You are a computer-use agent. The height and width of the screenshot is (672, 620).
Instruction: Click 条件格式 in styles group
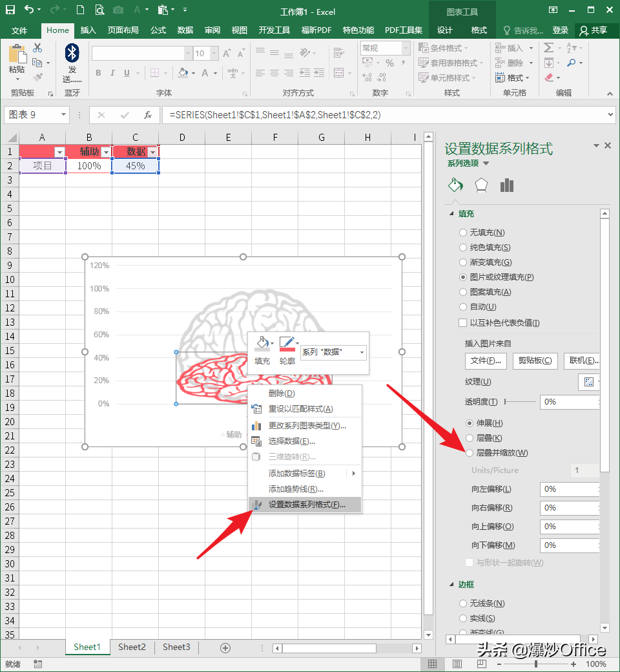tap(444, 48)
